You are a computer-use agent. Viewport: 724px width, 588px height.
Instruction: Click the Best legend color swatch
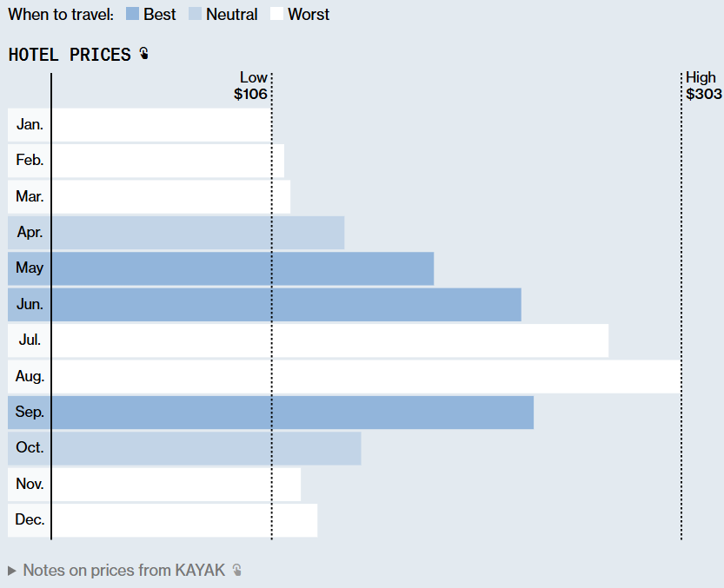(x=132, y=14)
